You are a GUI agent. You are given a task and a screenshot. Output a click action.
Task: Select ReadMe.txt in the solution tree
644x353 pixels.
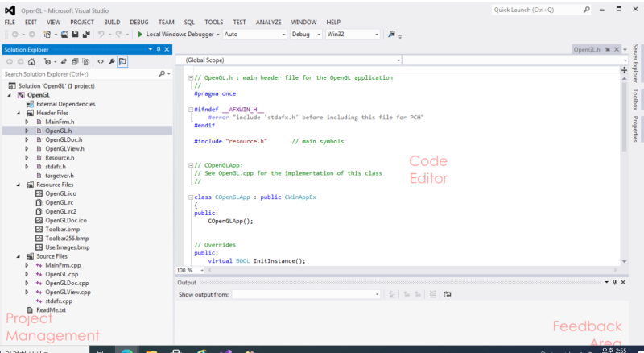coord(51,310)
